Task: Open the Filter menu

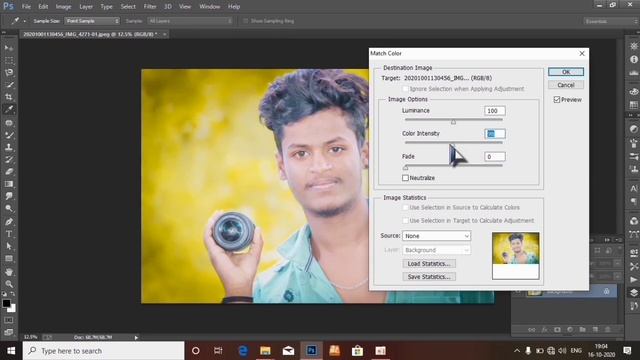Action: pos(150,7)
